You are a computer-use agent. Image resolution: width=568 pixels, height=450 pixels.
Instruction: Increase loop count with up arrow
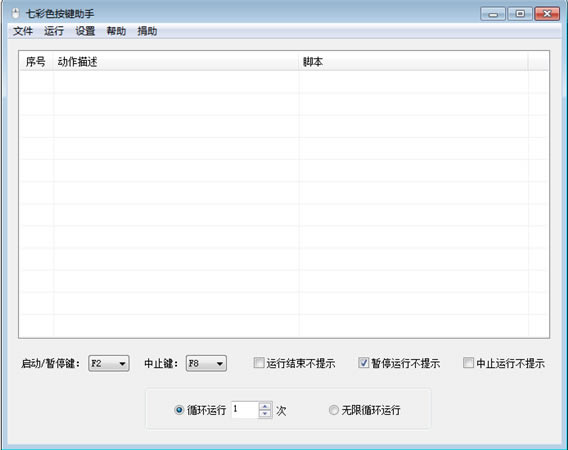(265, 406)
